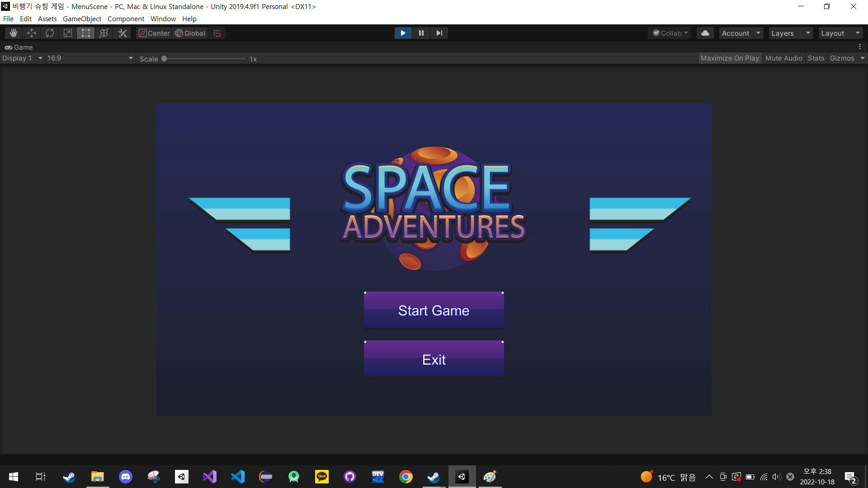Image resolution: width=868 pixels, height=488 pixels.
Task: Open Discord from the taskbar
Action: 125,476
